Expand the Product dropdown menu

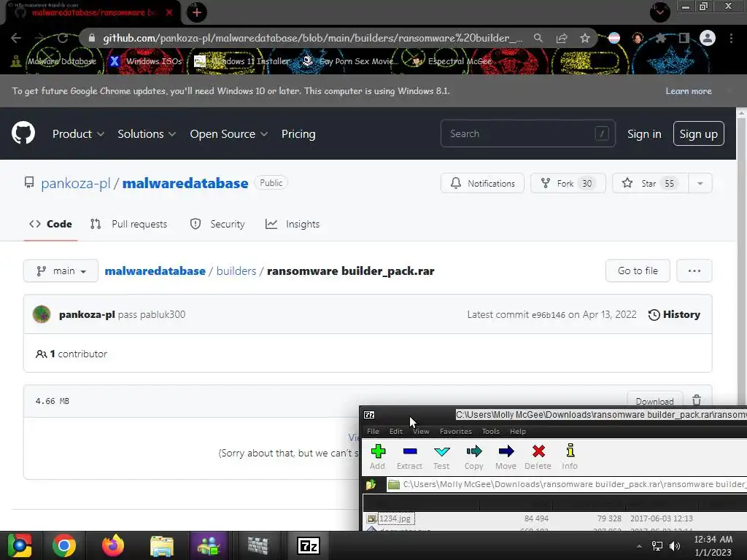point(79,134)
